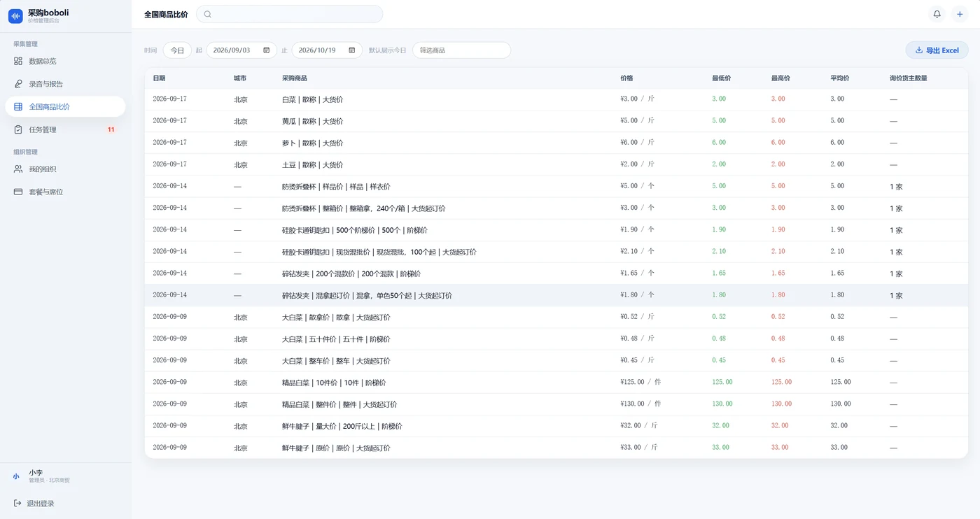Select 碎钻发夹 | 200个混款价 row
This screenshot has height=519, width=980.
tap(556, 273)
